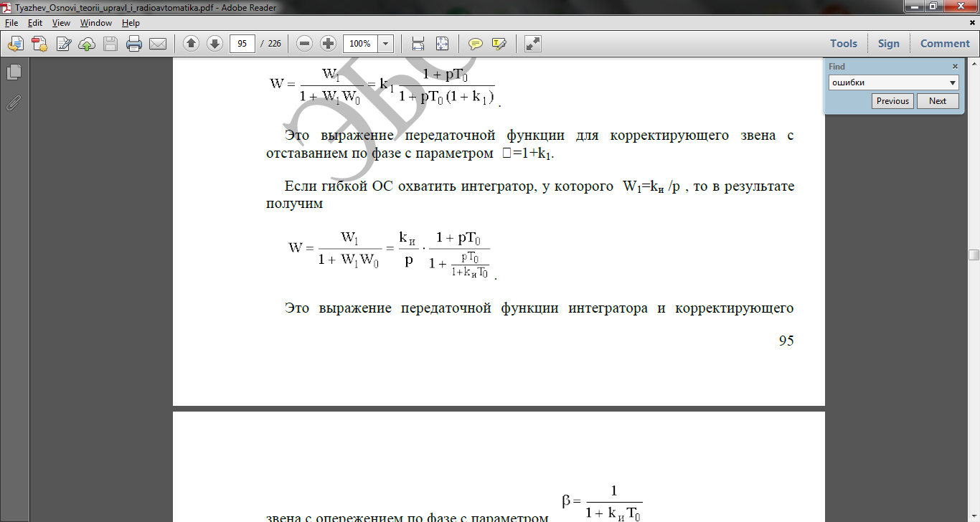The image size is (980, 522).
Task: Click the Next search result button
Action: point(938,101)
